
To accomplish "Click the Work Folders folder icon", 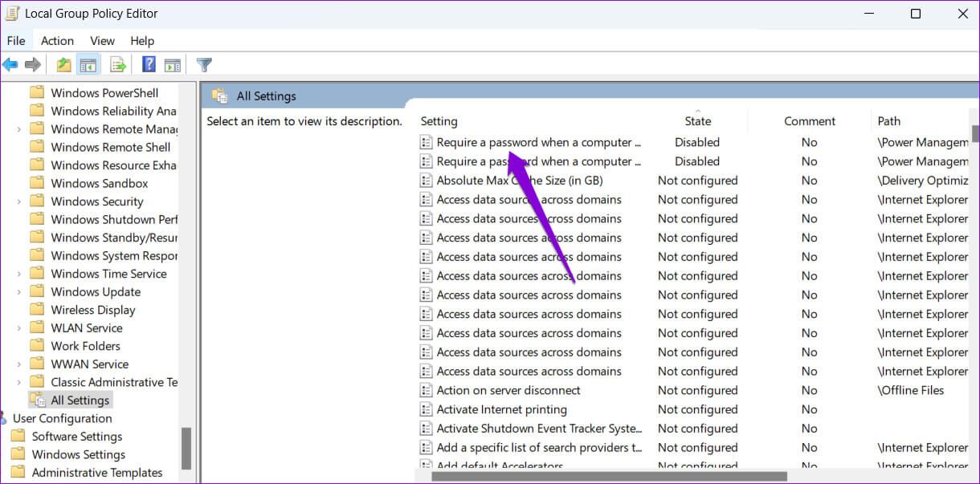I will pyautogui.click(x=37, y=346).
